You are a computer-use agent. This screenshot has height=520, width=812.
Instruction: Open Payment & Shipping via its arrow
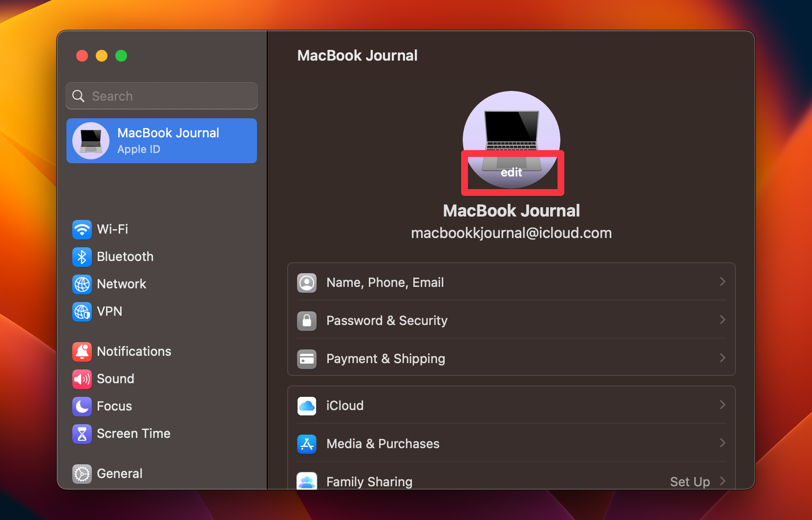tap(722, 358)
